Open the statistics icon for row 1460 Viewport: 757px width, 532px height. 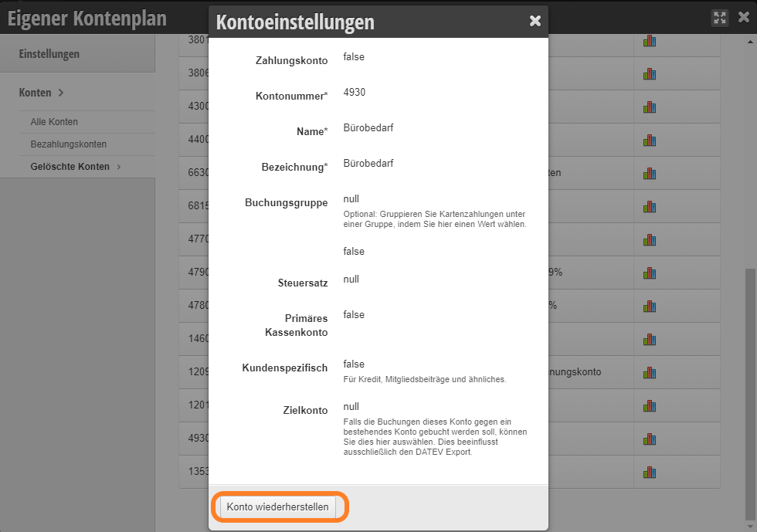click(650, 340)
